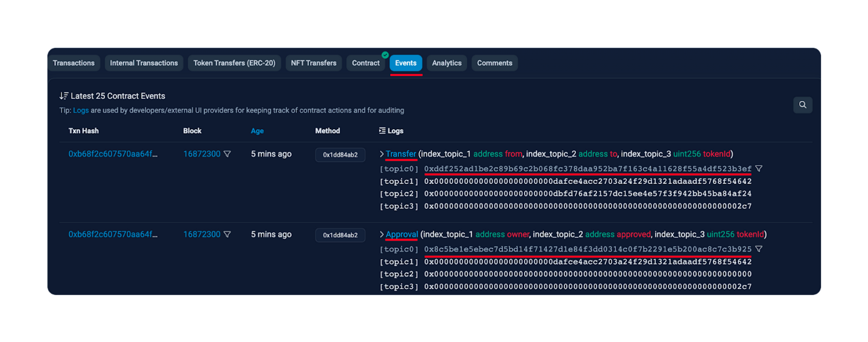Open first transaction hash link 0xb68f2c607570aa64f
The width and height of the screenshot is (868, 342).
pyautogui.click(x=113, y=154)
